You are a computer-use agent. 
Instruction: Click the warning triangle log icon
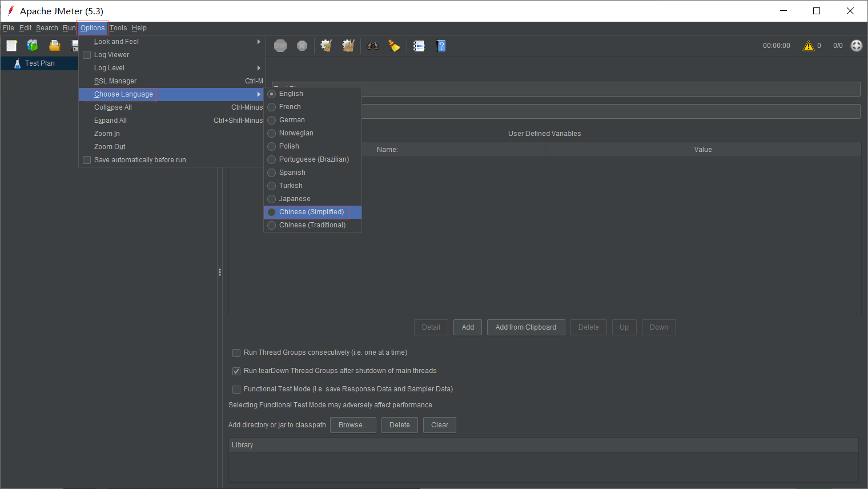click(x=809, y=46)
